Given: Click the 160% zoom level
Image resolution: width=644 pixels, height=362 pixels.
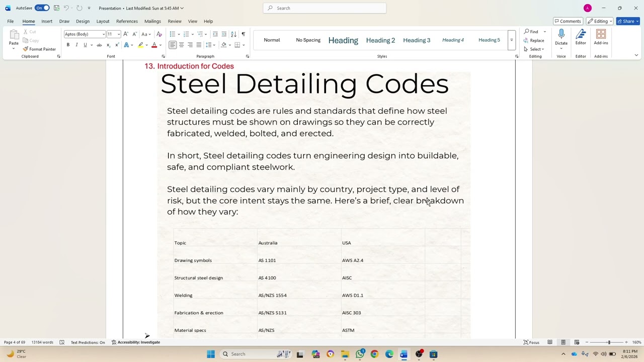Looking at the screenshot, I should 636,342.
